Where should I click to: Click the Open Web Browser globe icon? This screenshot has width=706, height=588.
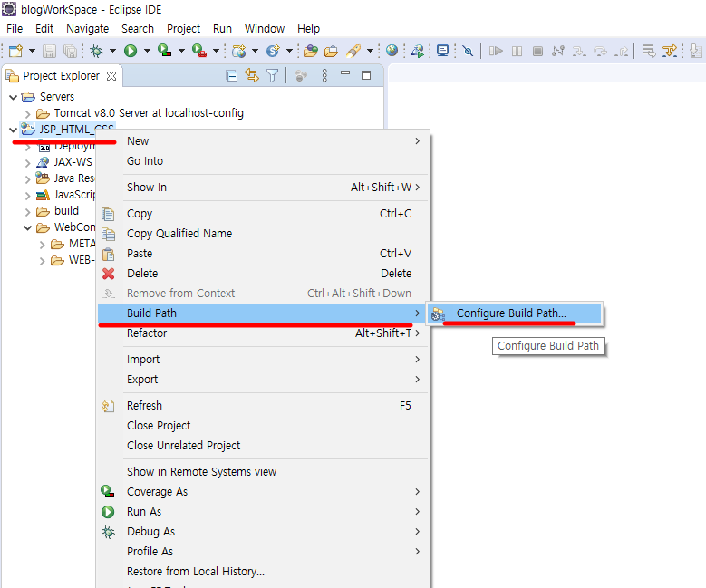pos(392,51)
